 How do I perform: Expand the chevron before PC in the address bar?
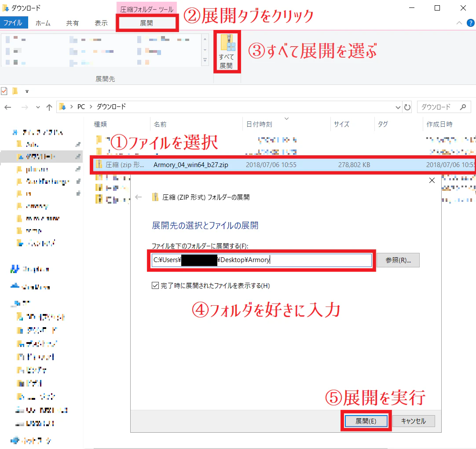tap(72, 107)
